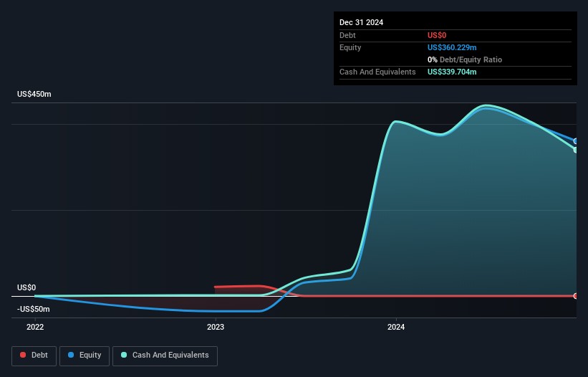This screenshot has width=588, height=377.
Task: Hide the Cash And Equivalents legend series
Action: pos(165,355)
